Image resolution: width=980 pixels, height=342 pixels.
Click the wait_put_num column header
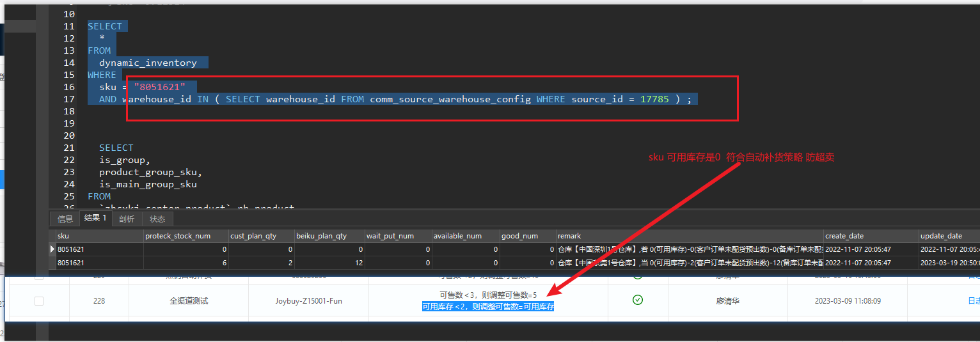[398, 236]
